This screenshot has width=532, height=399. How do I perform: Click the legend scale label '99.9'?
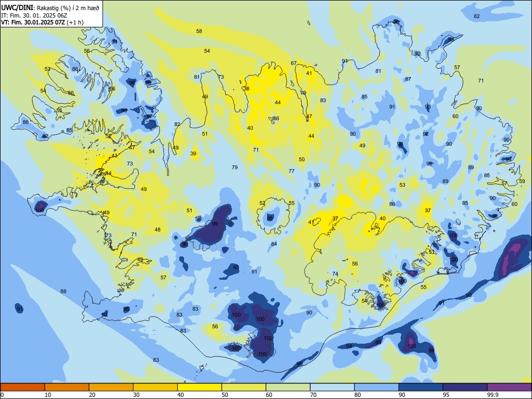tap(493, 395)
